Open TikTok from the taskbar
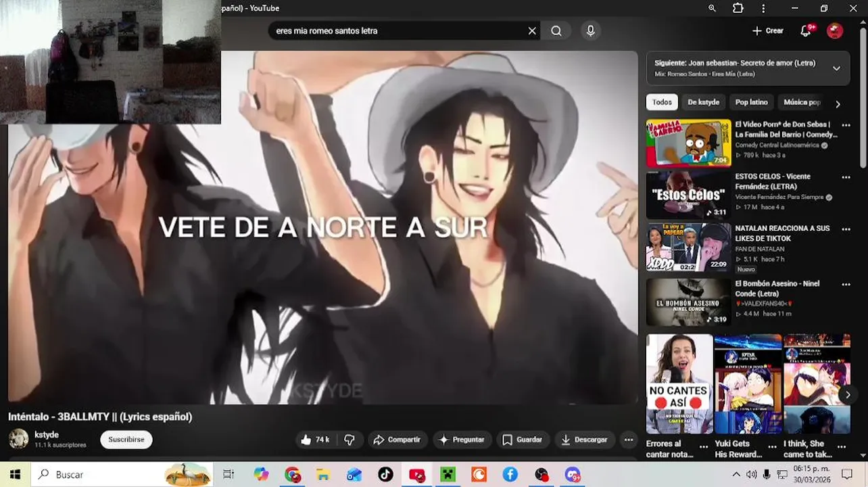This screenshot has height=487, width=868. pos(385,475)
